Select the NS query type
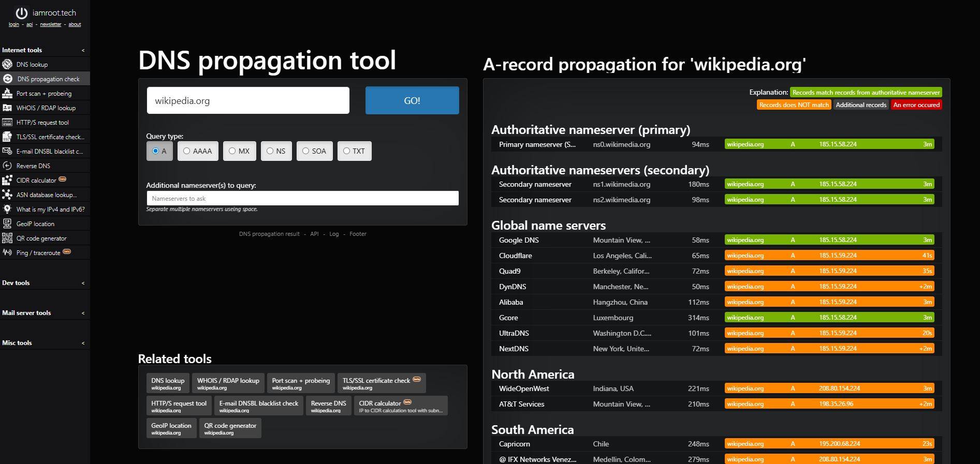 click(x=276, y=151)
